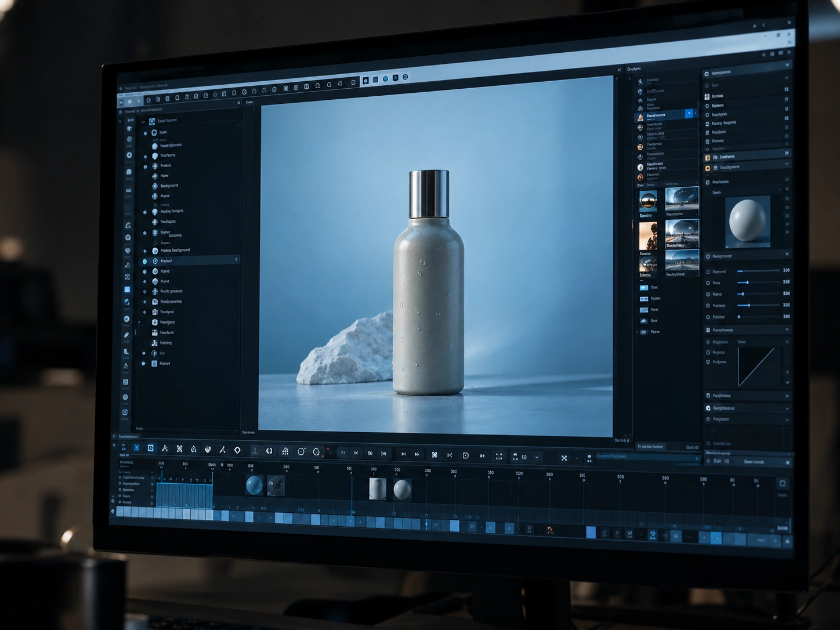Select the white cylinder thumbnail on the timeline

(378, 488)
